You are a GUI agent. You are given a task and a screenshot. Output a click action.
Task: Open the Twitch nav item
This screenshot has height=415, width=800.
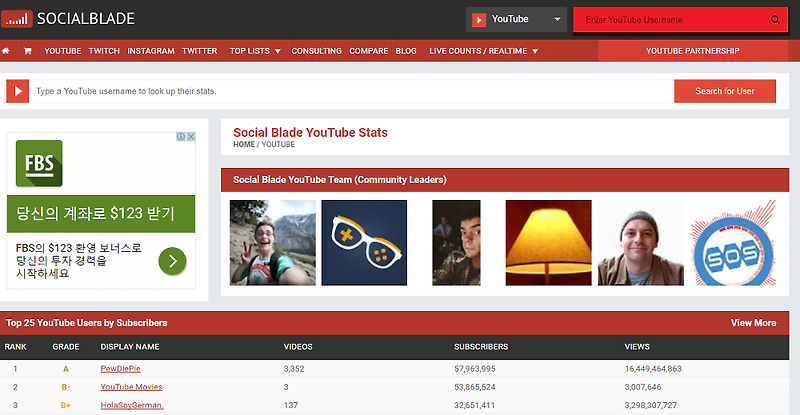(x=104, y=51)
